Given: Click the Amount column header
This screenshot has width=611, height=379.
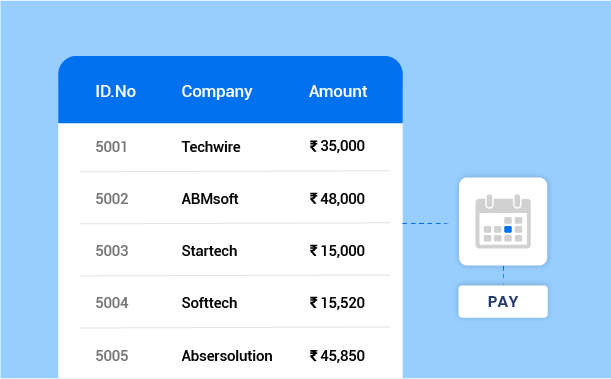Looking at the screenshot, I should coord(338,92).
